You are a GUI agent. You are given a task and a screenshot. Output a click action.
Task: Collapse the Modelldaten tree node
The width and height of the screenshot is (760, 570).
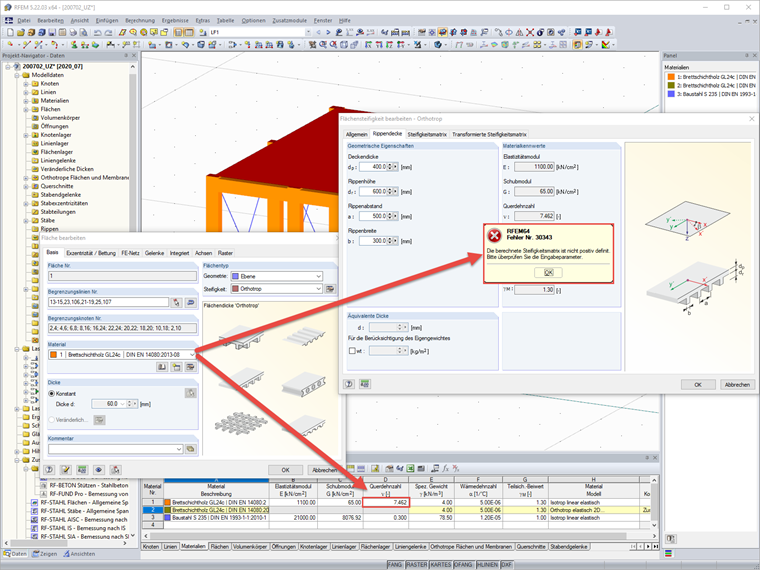click(17, 75)
